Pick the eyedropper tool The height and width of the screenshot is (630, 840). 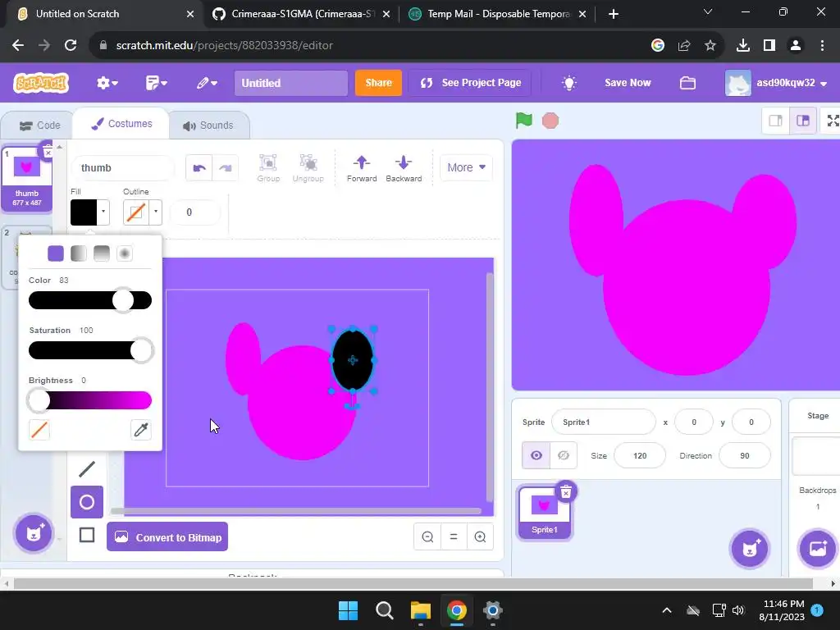click(141, 430)
